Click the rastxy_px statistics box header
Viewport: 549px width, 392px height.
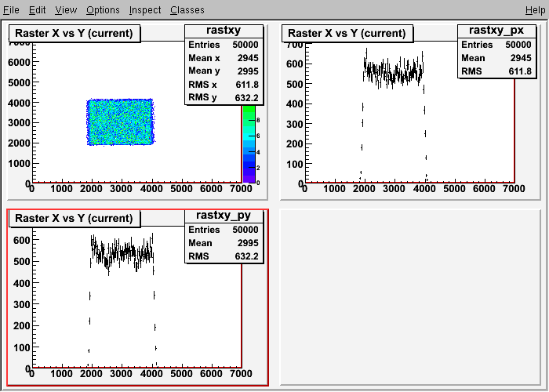coord(496,31)
